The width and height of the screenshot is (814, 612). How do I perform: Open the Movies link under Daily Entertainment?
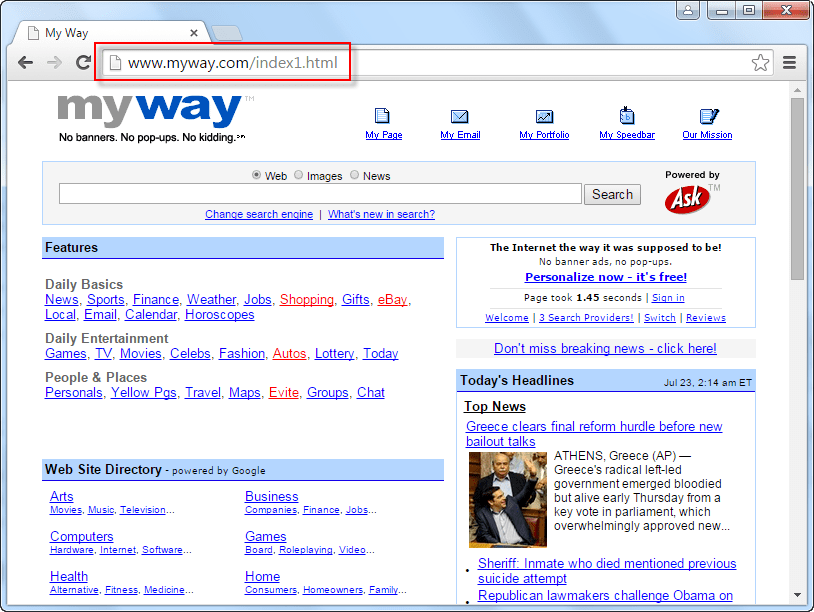141,353
